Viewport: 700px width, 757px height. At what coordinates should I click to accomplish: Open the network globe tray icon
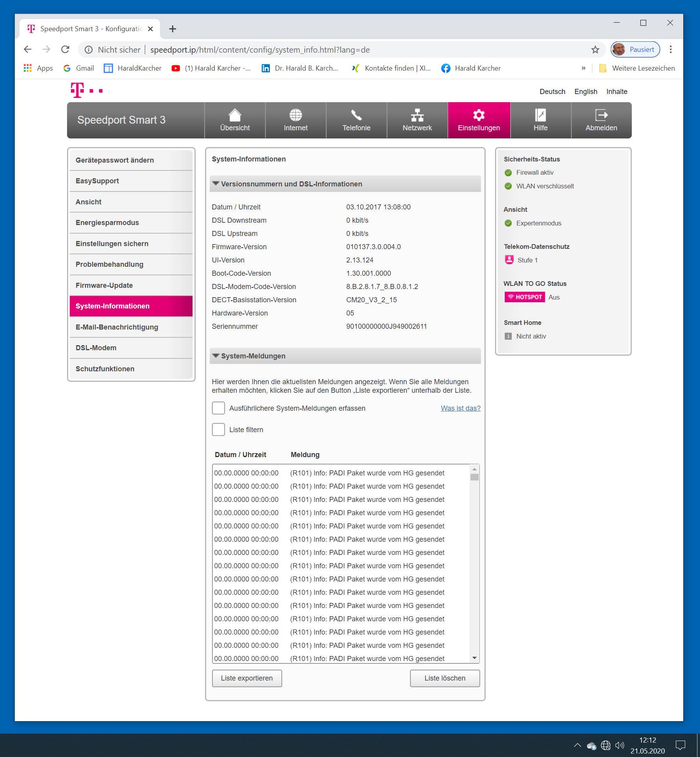click(605, 745)
